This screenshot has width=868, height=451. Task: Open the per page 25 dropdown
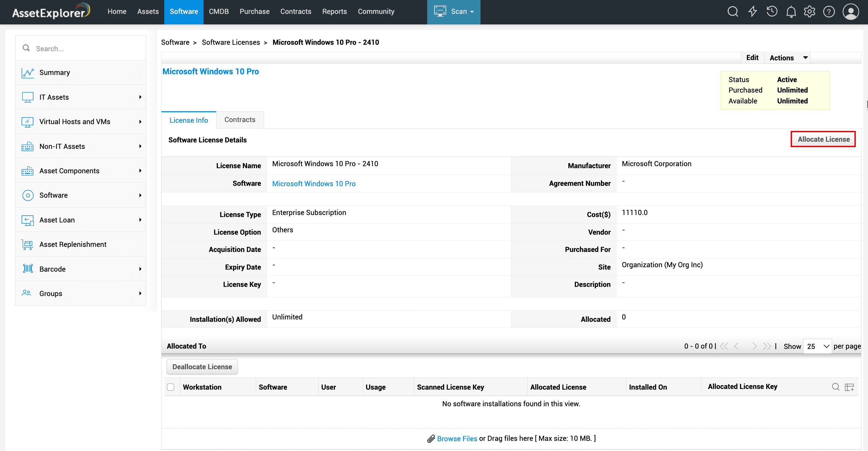coord(817,346)
